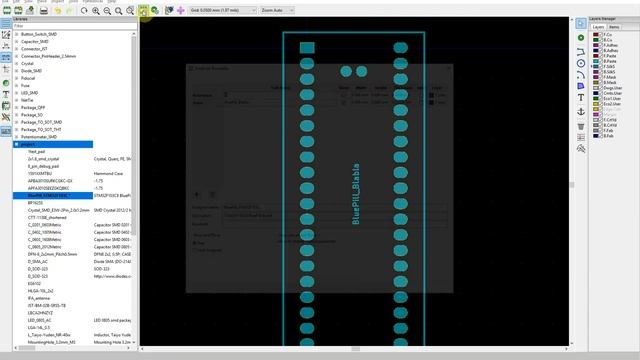Select the footprint anchor tool
This screenshot has width=640, height=360.
581,111
